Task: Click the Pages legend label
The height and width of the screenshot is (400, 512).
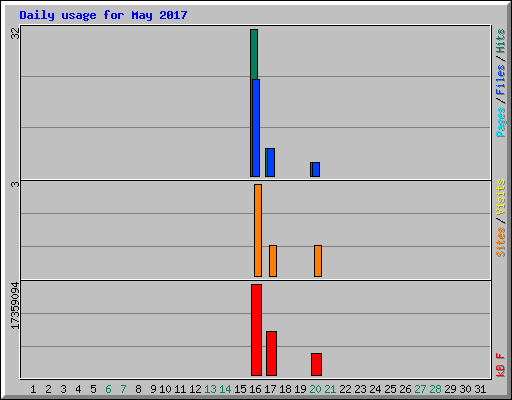Action: click(500, 122)
